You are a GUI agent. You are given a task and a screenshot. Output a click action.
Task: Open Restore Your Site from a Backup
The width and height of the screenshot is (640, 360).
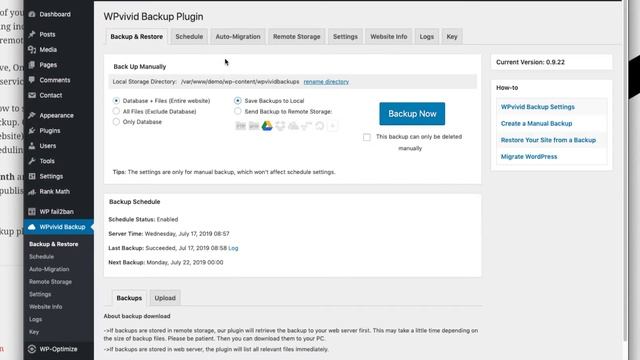pyautogui.click(x=548, y=140)
